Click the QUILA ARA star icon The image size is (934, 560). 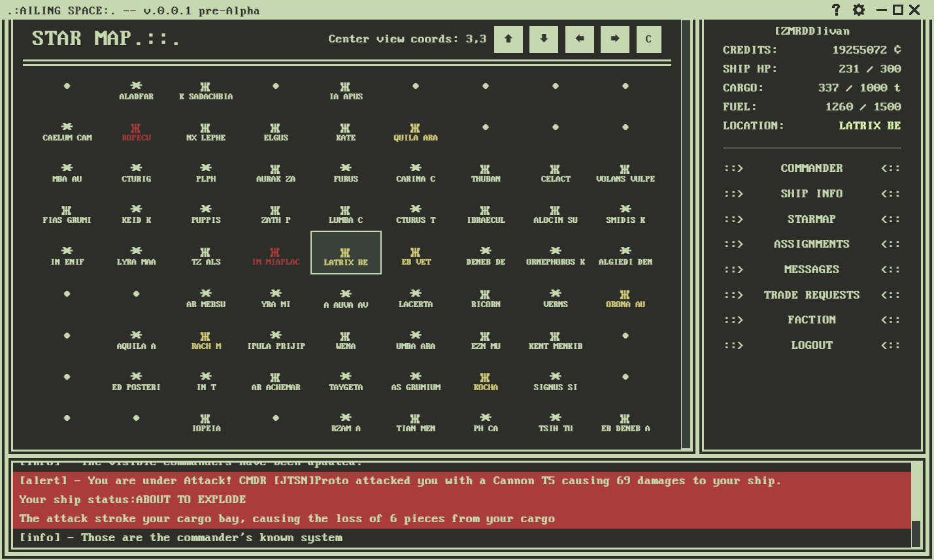(416, 127)
